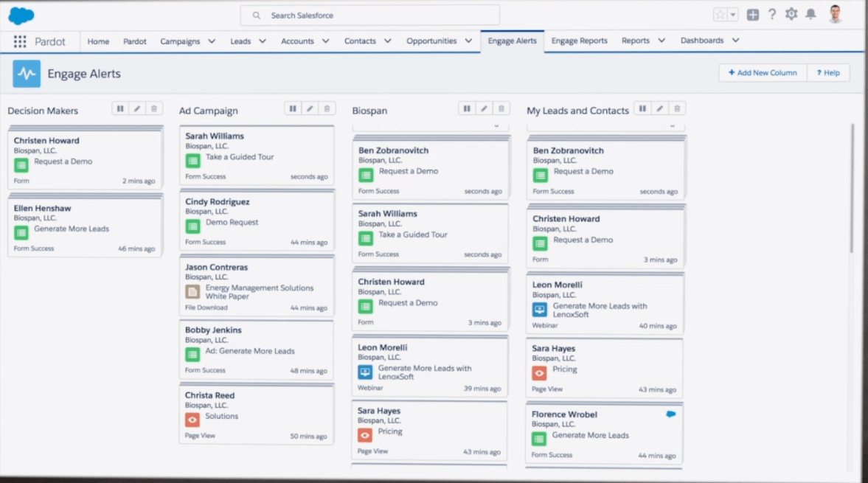Open Christen Howard in Decision Makers
868x483 pixels.
pyautogui.click(x=46, y=141)
